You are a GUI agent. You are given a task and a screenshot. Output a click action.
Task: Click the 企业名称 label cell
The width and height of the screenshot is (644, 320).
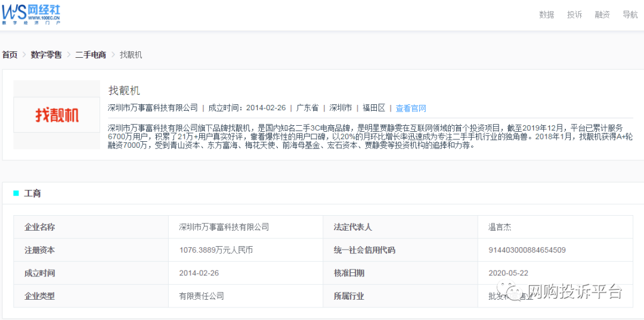(91, 227)
